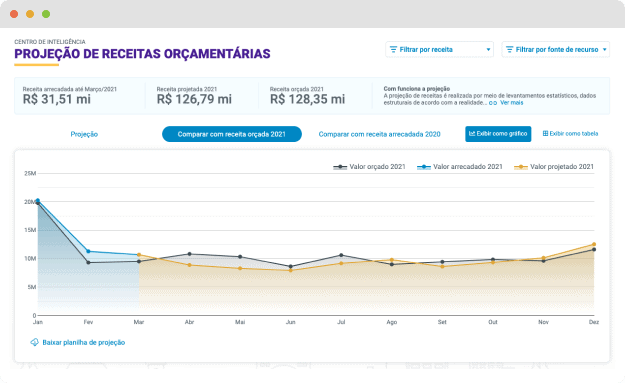Toggle Valor projetado 2021 legend series
625x383 pixels.
pos(554,167)
